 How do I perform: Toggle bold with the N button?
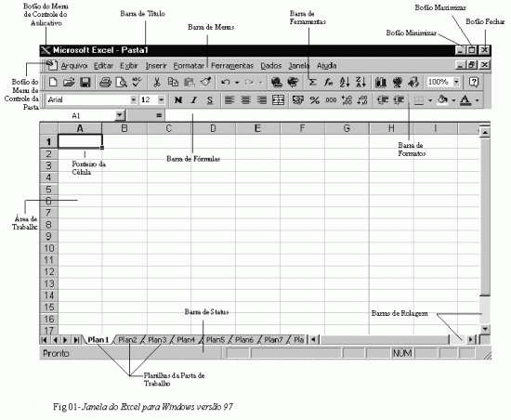click(178, 100)
